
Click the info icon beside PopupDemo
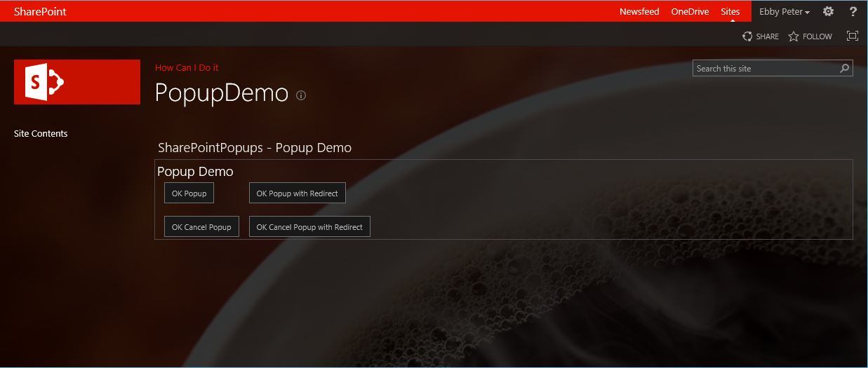(301, 95)
